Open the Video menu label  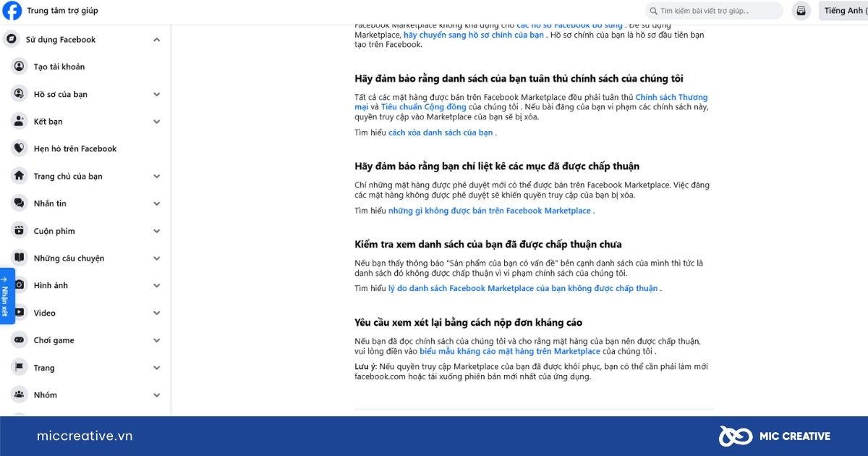[x=44, y=313]
